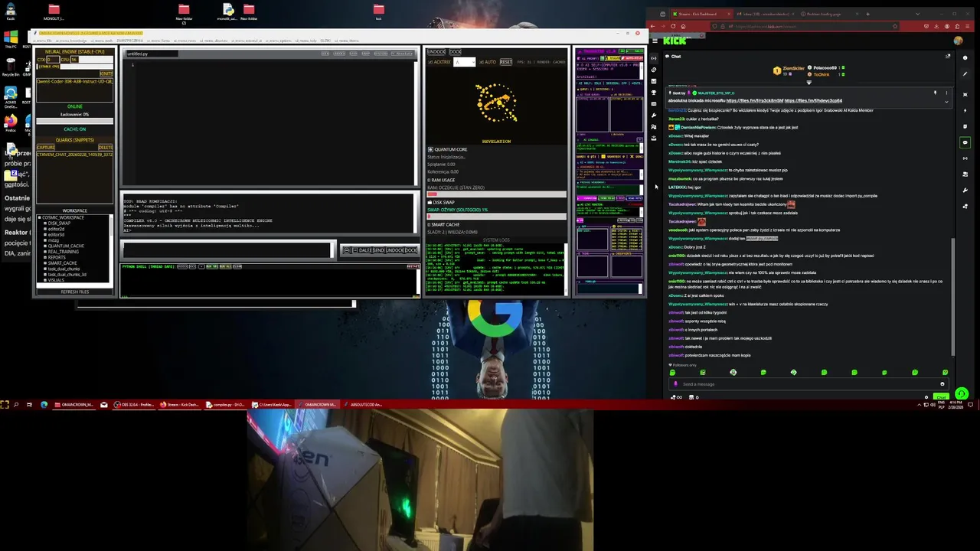980x551 pixels.
Task: Switch to compiler.py taskbar window
Action: pos(226,404)
